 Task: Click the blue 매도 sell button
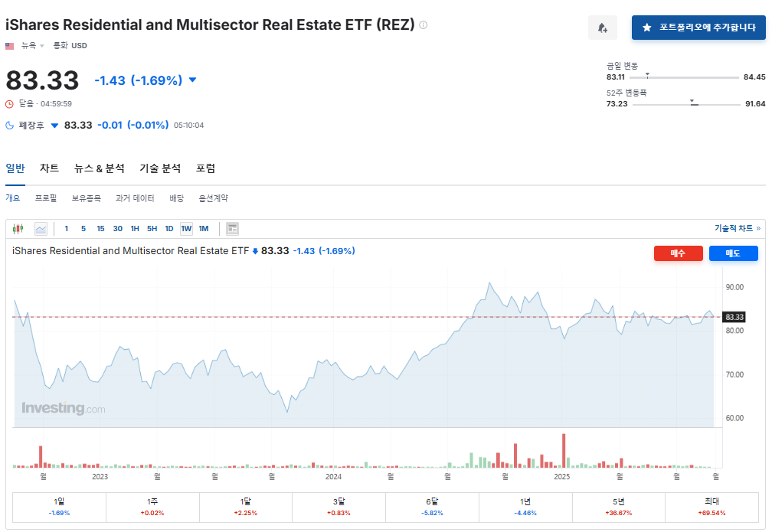(x=733, y=253)
